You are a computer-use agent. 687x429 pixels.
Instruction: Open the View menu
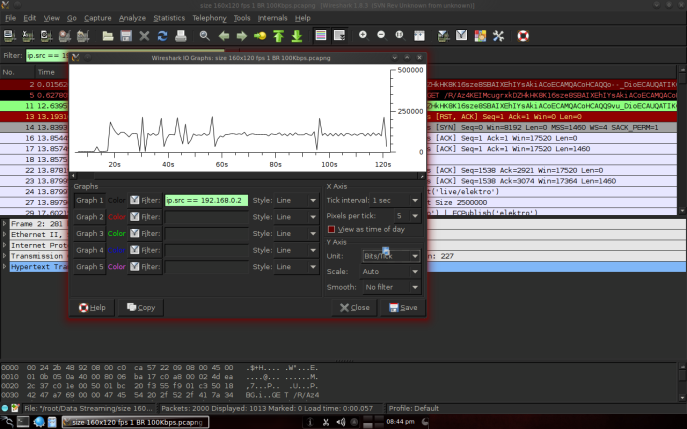point(51,18)
